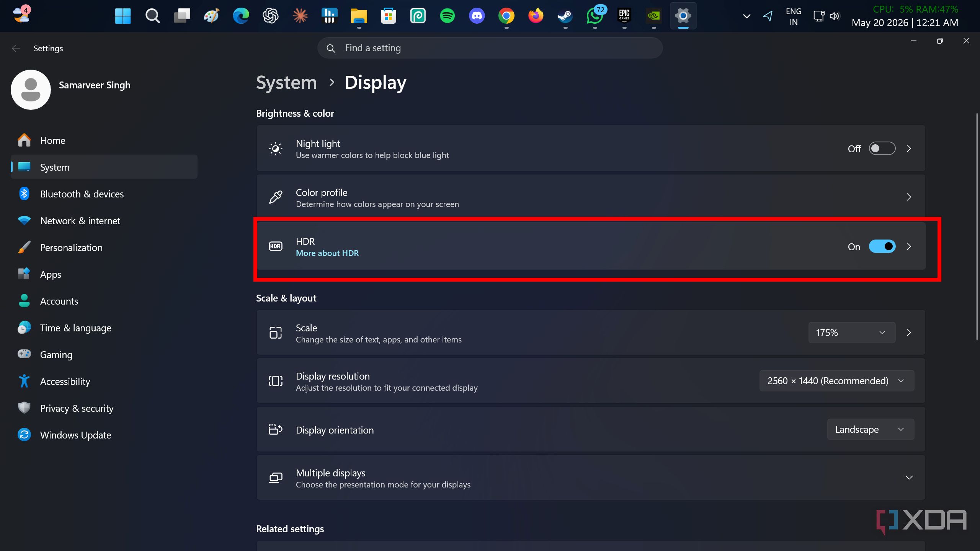The width and height of the screenshot is (980, 551).
Task: Open the Apps settings category
Action: [104, 274]
